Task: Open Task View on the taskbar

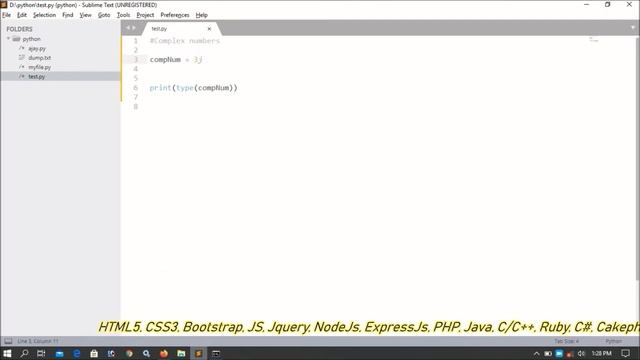Action: [x=41, y=353]
